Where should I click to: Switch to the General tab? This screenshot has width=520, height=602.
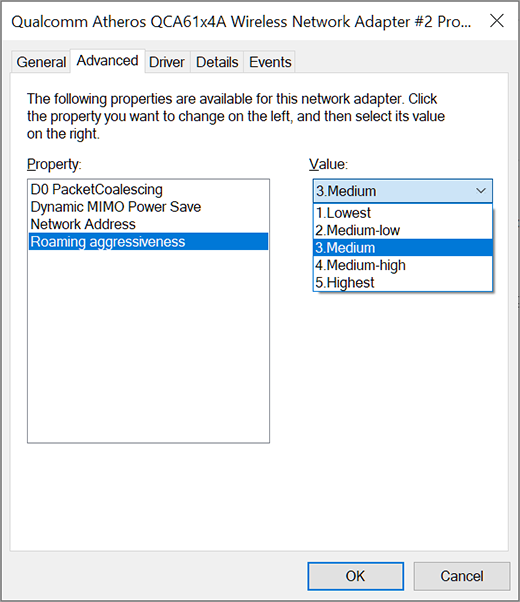click(41, 62)
